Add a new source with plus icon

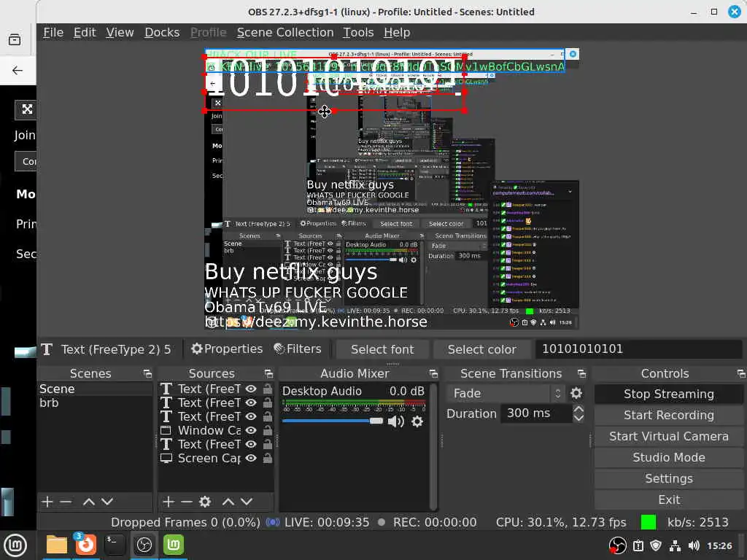[169, 502]
